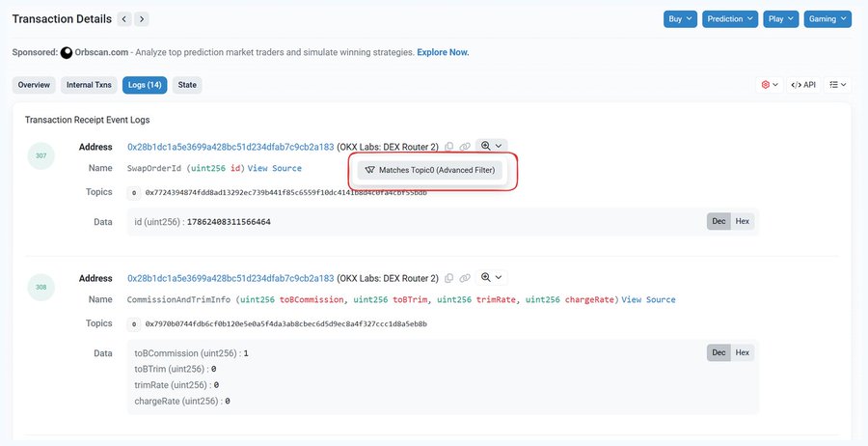868x446 pixels.
Task: Go to previous transaction arrow
Action: tap(124, 19)
